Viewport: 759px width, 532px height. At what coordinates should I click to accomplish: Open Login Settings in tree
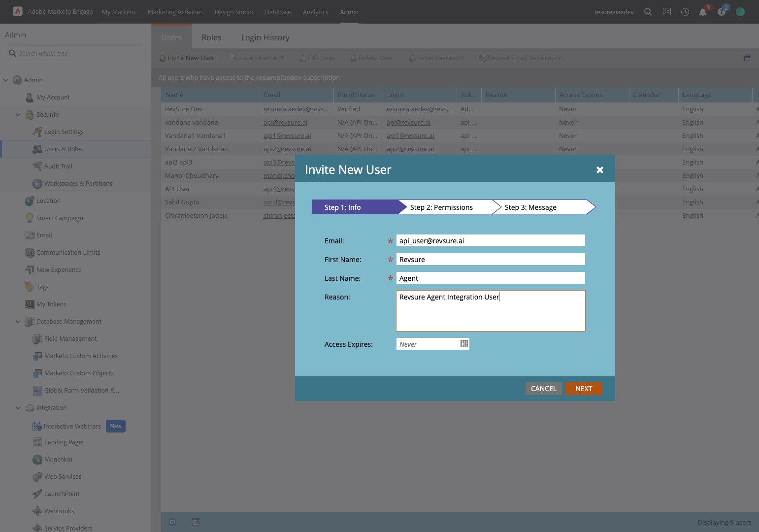(64, 132)
